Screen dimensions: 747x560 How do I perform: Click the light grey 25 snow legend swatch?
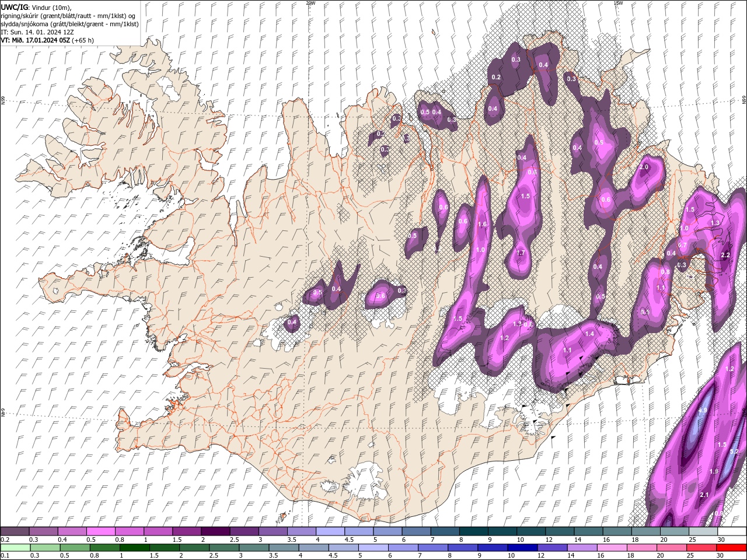tap(704, 531)
